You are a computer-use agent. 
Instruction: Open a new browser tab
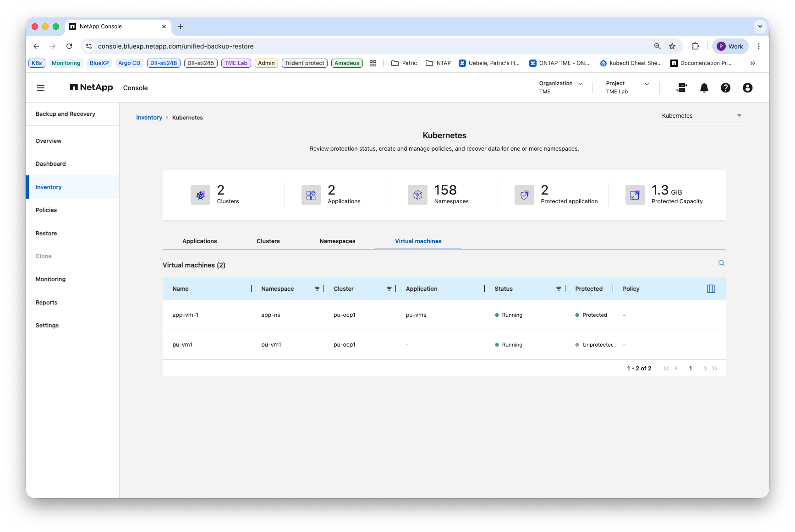[181, 27]
